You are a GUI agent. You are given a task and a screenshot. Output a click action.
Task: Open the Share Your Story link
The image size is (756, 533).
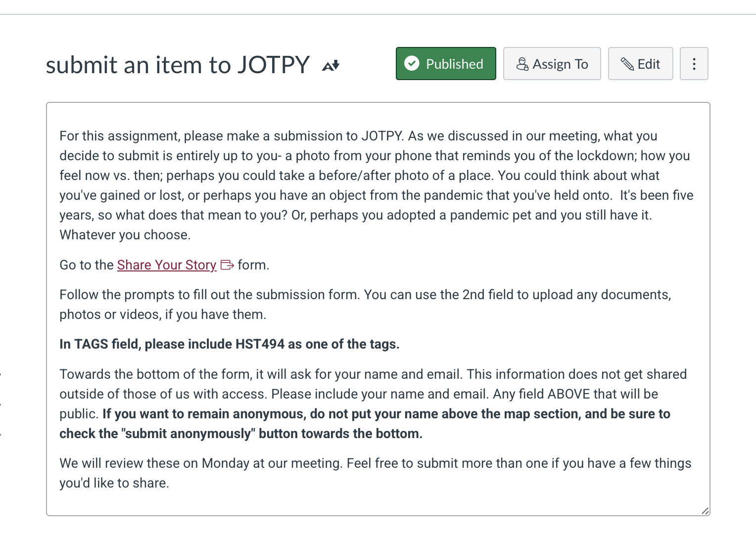pyautogui.click(x=167, y=265)
